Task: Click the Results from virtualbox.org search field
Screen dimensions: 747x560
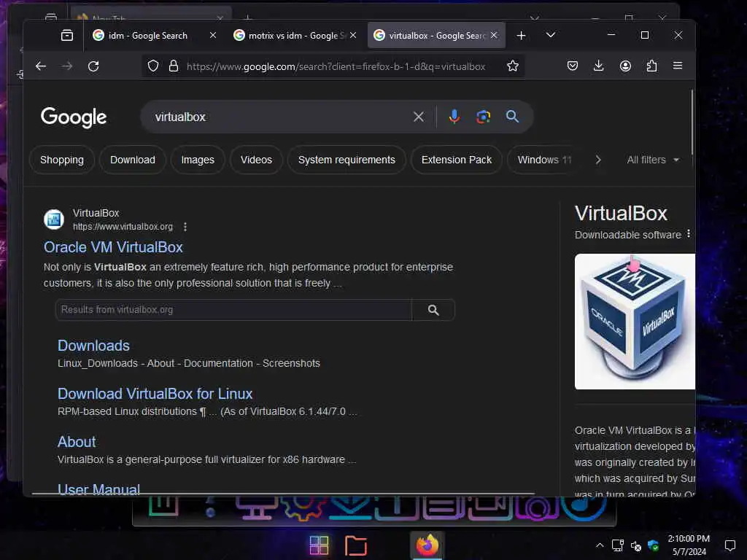Action: click(x=233, y=310)
